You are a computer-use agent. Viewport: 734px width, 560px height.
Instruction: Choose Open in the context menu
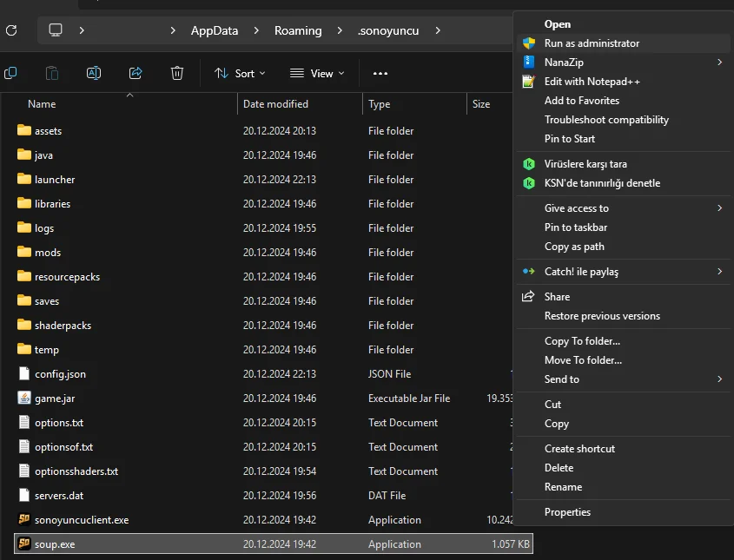(x=557, y=23)
